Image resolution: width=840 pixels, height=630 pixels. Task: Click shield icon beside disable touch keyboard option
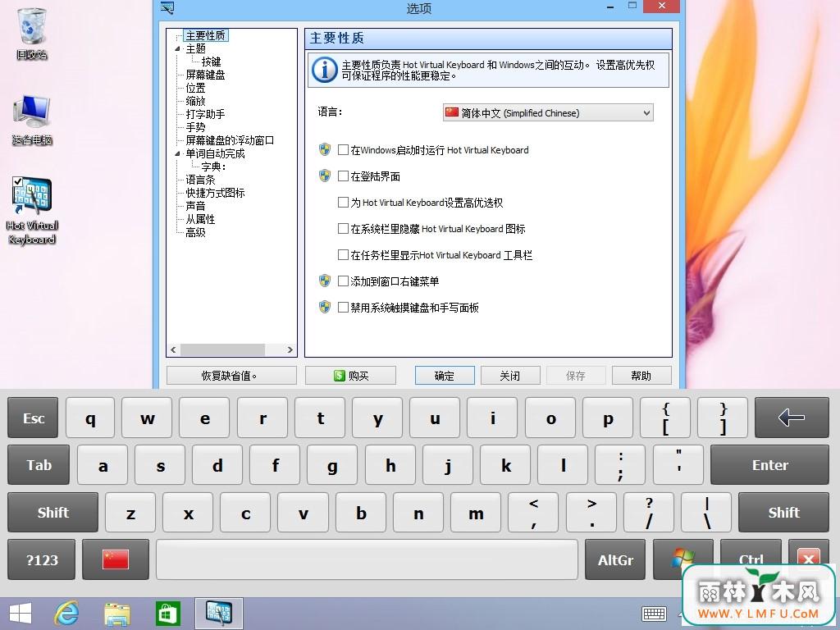[325, 307]
